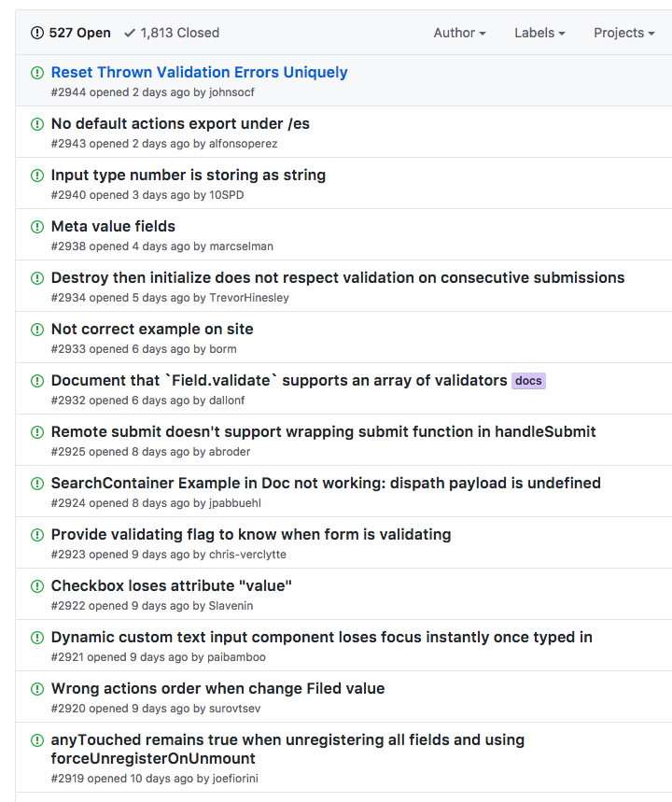
Task: Open the Projects filter dropdown
Action: [624, 33]
